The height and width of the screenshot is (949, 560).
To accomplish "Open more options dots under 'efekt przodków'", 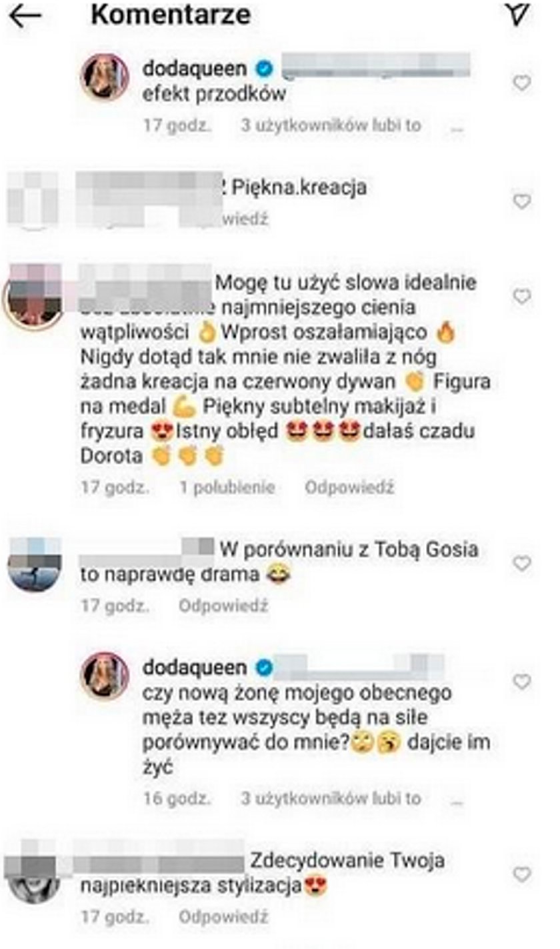I will [x=457, y=127].
